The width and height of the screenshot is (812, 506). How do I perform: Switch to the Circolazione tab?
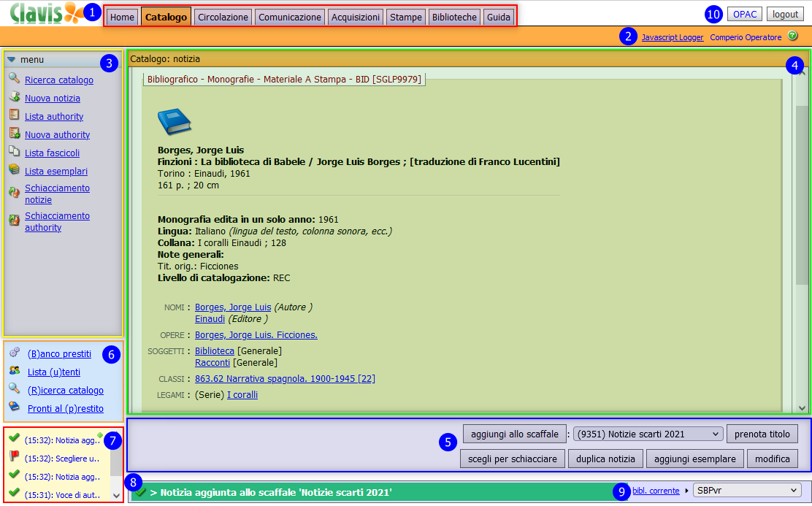[x=223, y=16]
